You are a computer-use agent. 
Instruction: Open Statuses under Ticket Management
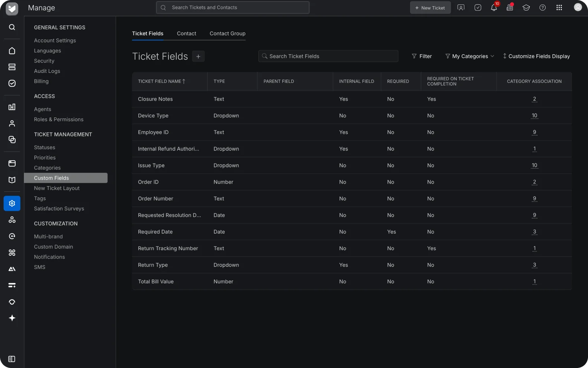point(44,148)
